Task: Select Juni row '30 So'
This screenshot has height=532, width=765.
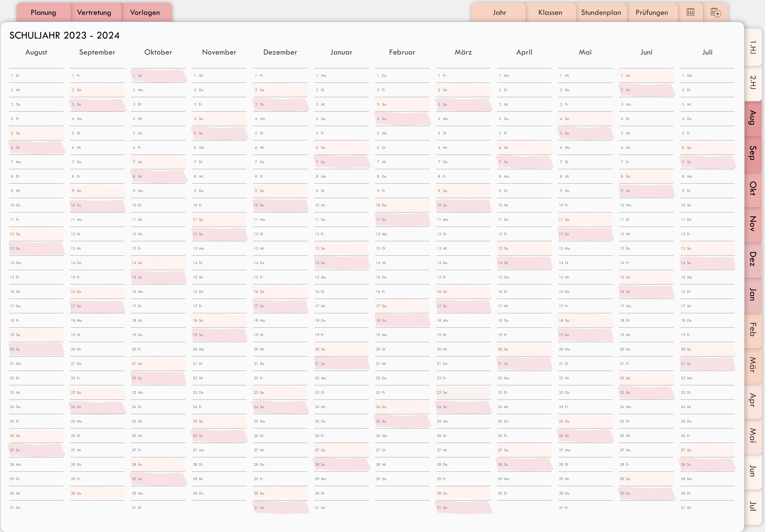Action: 646,493
